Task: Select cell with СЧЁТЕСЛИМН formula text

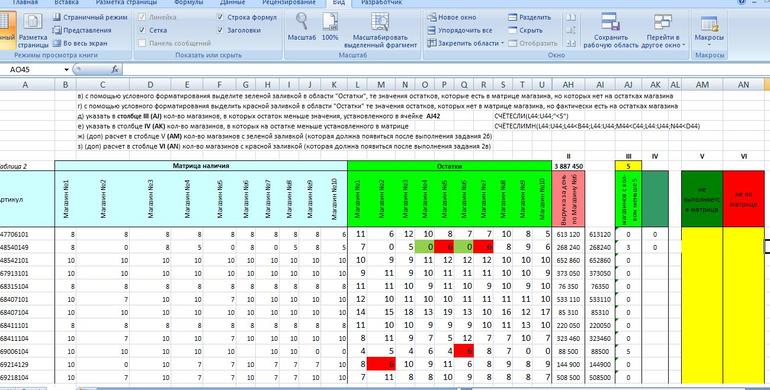Action: click(597, 126)
